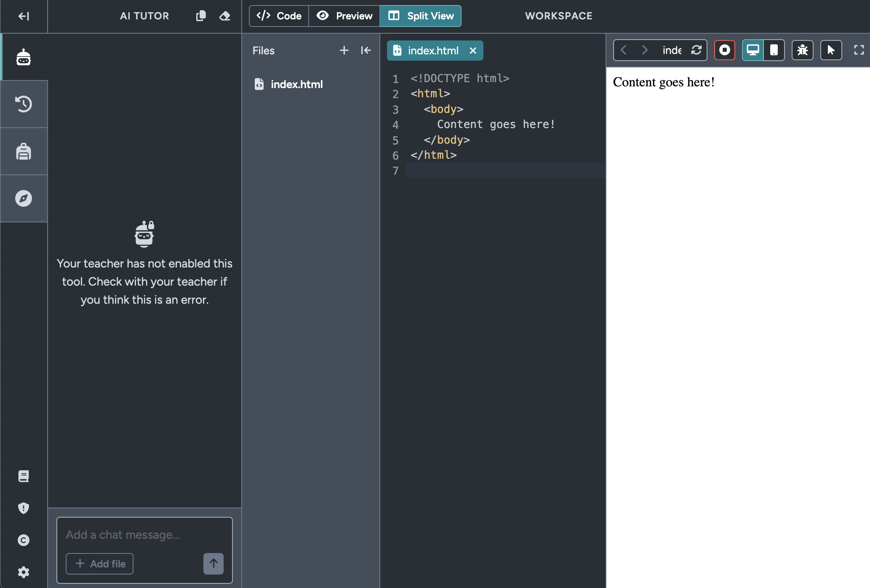Click the 'Content goes here!' code line

pyautogui.click(x=496, y=124)
